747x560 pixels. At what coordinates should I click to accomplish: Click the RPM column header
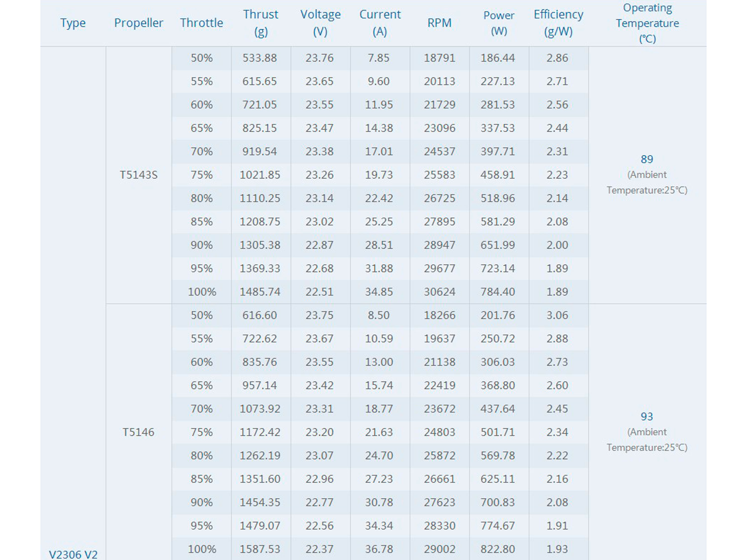(439, 23)
